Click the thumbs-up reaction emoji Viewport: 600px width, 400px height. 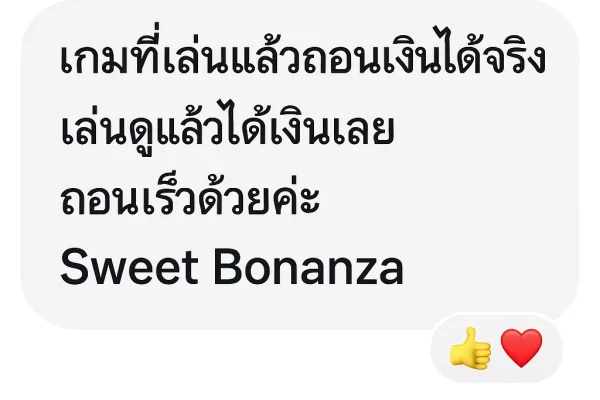(470, 348)
